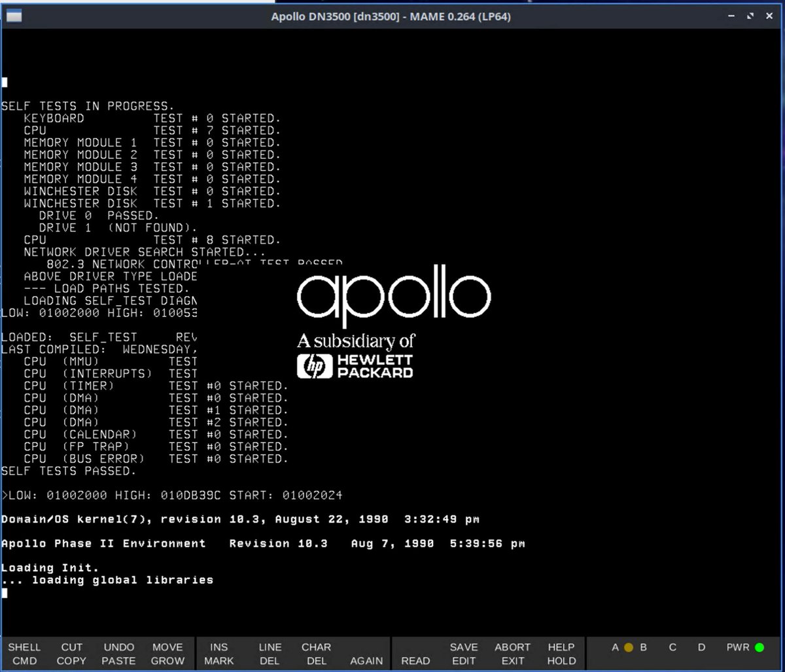Open the window menu icon in title bar
The image size is (785, 672).
click(13, 16)
